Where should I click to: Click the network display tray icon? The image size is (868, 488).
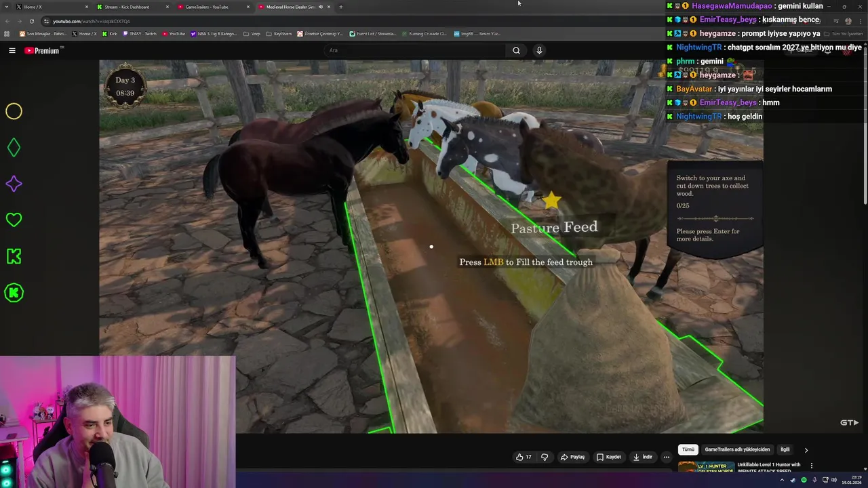tap(824, 480)
